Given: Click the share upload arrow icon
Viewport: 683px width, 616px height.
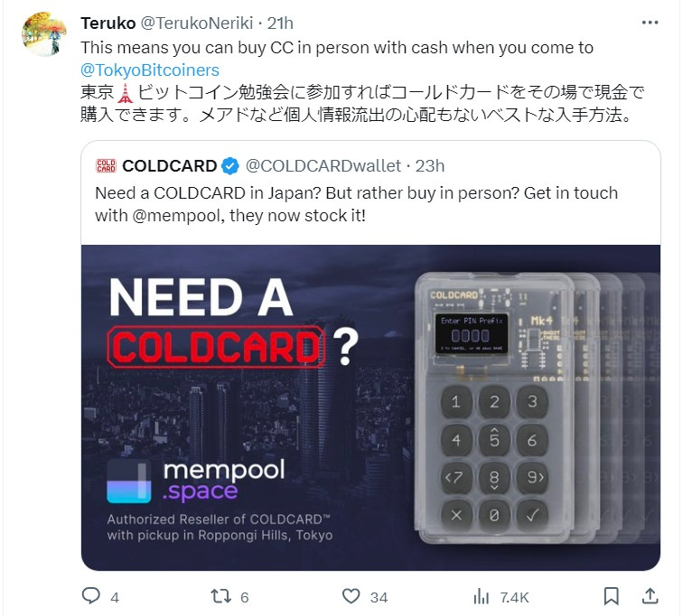Looking at the screenshot, I should tap(650, 596).
